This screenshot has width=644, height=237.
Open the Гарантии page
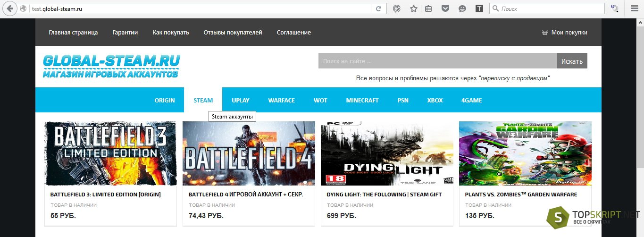pos(125,33)
